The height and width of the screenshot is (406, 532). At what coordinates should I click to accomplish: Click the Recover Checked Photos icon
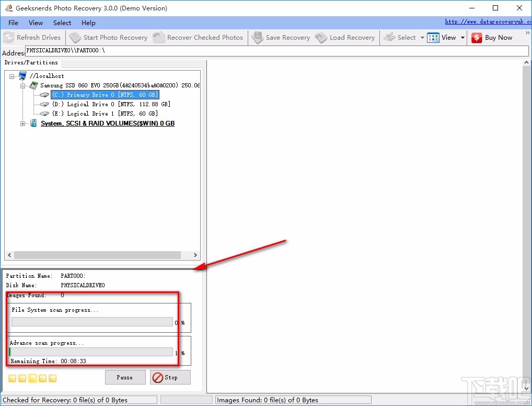159,37
